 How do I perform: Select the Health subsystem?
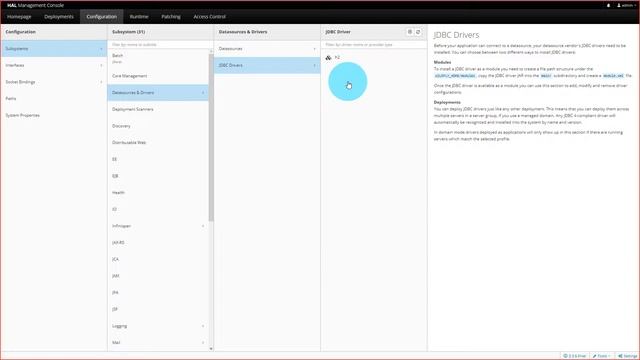click(x=158, y=193)
